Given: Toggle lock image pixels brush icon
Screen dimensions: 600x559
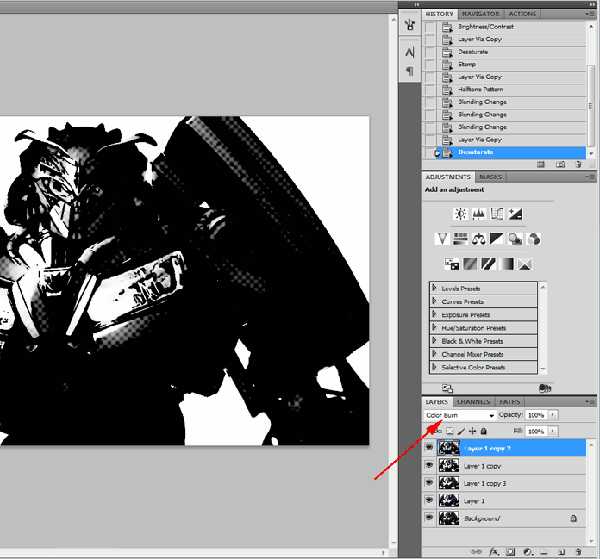Looking at the screenshot, I should point(461,431).
